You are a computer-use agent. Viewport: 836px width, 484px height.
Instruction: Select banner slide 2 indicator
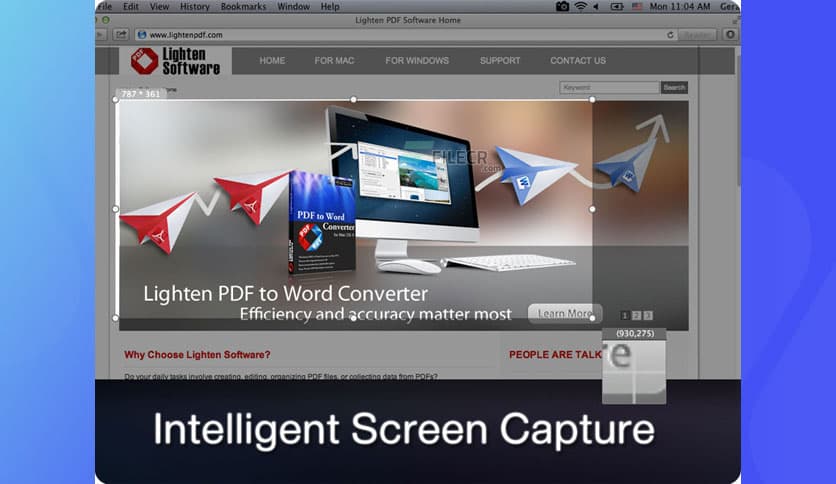tap(636, 316)
